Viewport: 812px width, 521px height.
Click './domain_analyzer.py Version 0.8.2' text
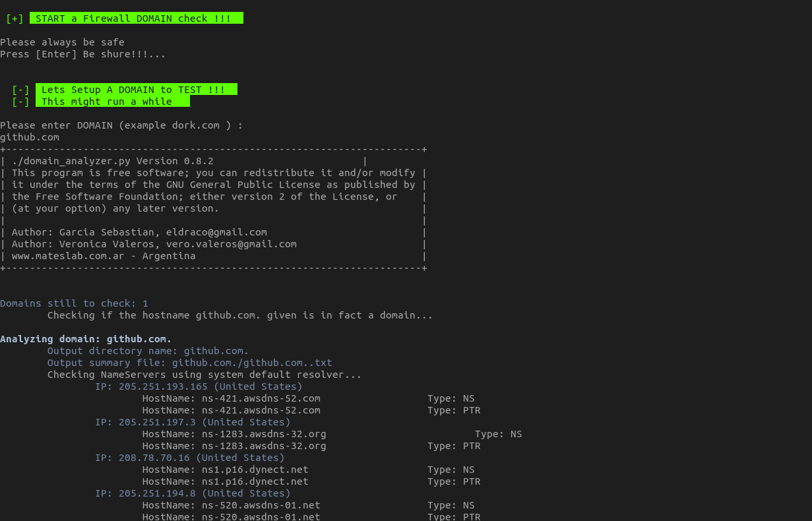(x=113, y=161)
